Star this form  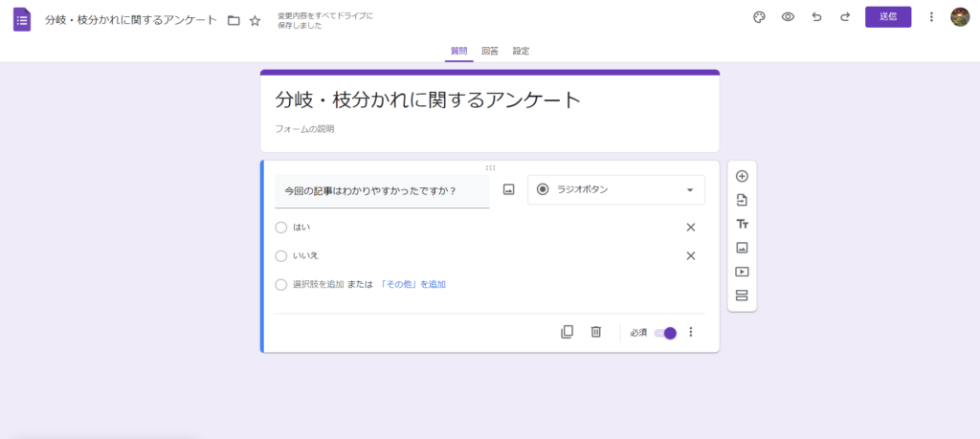point(255,21)
